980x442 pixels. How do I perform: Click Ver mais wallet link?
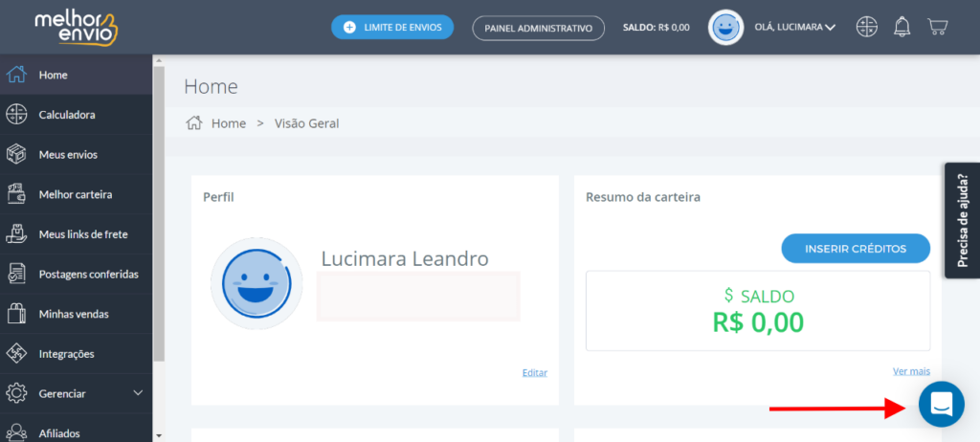click(911, 371)
